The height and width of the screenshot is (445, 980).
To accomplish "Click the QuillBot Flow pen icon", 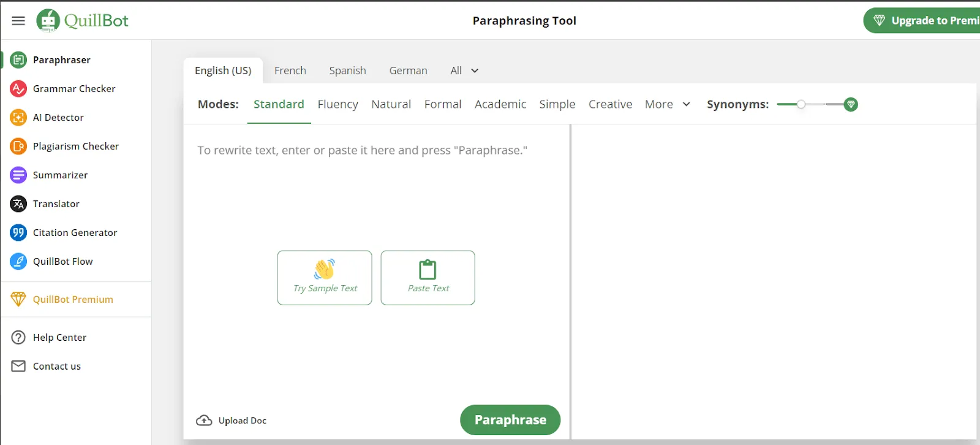I will coord(18,262).
